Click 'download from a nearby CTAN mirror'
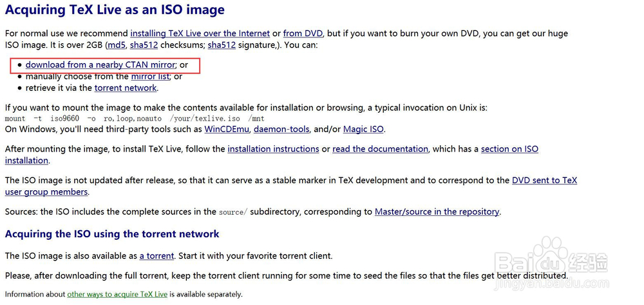Image resolution: width=644 pixels, height=305 pixels. [x=100, y=65]
